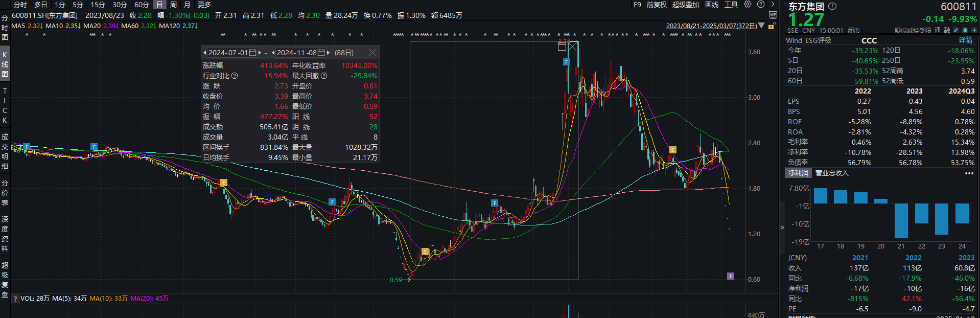Screen dimensions: 980x318
Task: Open the ESG rating 详情 link
Action: (965, 40)
